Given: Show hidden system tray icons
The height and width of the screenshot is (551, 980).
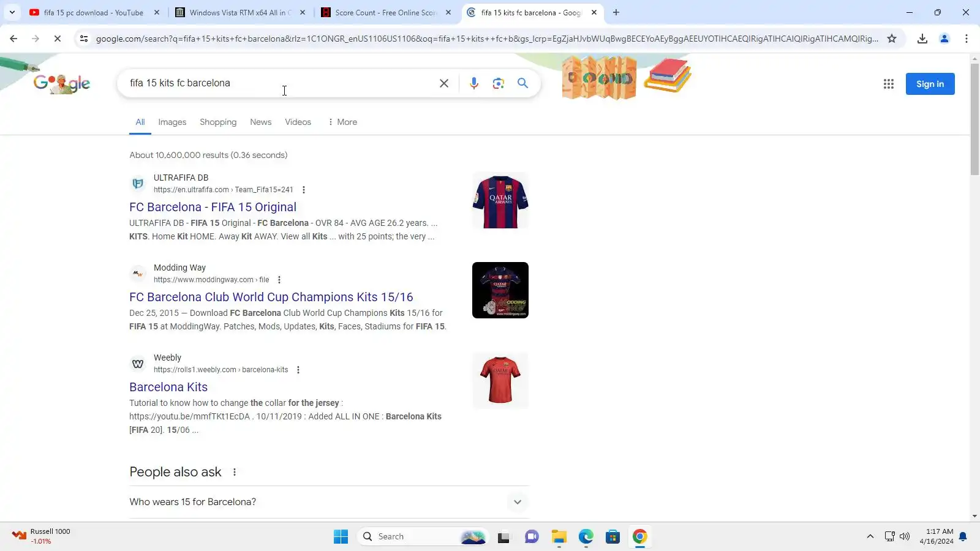Looking at the screenshot, I should 870,537.
